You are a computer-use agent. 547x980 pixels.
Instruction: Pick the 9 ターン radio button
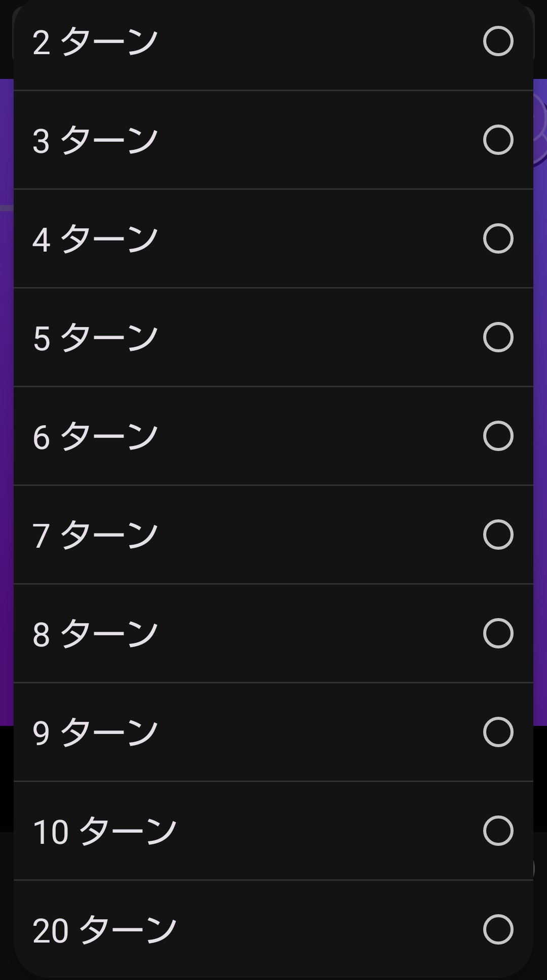point(498,732)
